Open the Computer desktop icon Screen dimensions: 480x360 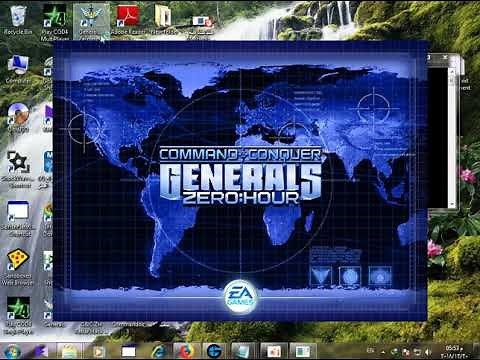[x=18, y=69]
